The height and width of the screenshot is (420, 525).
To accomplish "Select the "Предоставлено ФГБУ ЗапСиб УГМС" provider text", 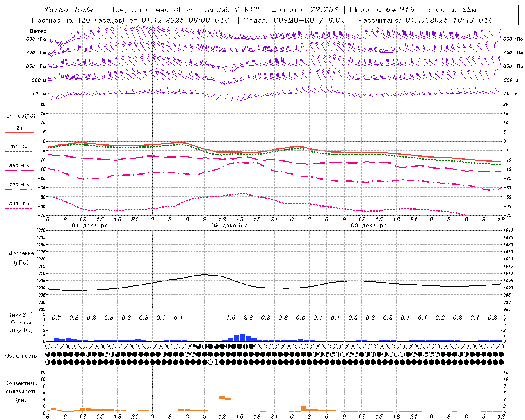I will pos(185,10).
